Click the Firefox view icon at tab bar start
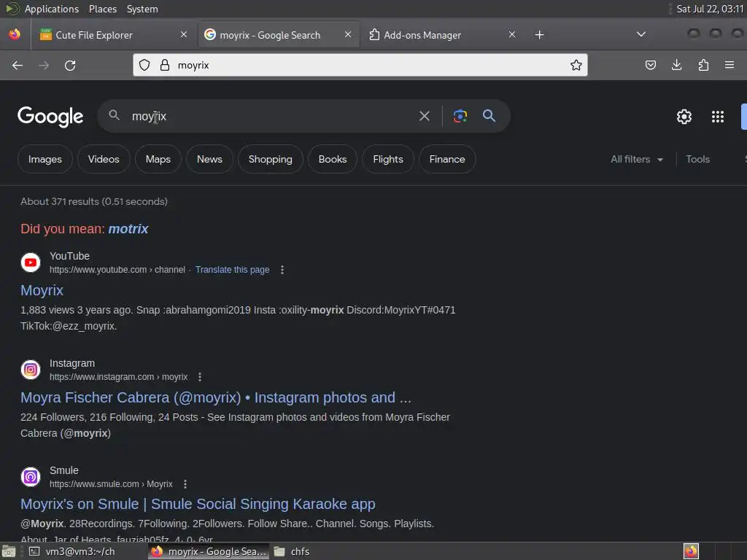 [15, 35]
